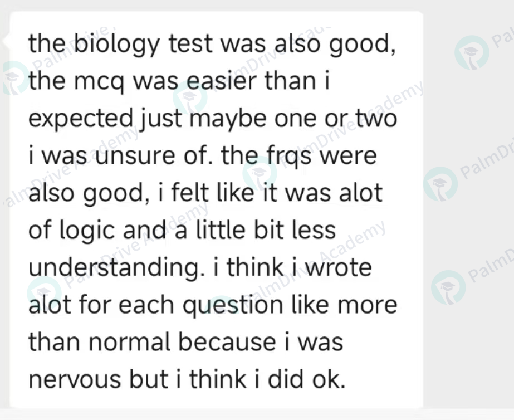Viewport: 514px width, 420px height.
Task: Click the word 'biology' in the message
Action: pos(117,44)
